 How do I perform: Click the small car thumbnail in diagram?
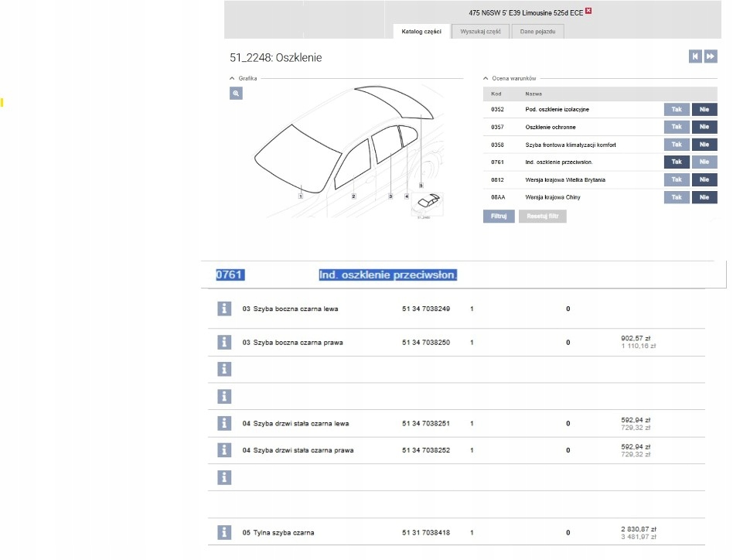tap(428, 204)
